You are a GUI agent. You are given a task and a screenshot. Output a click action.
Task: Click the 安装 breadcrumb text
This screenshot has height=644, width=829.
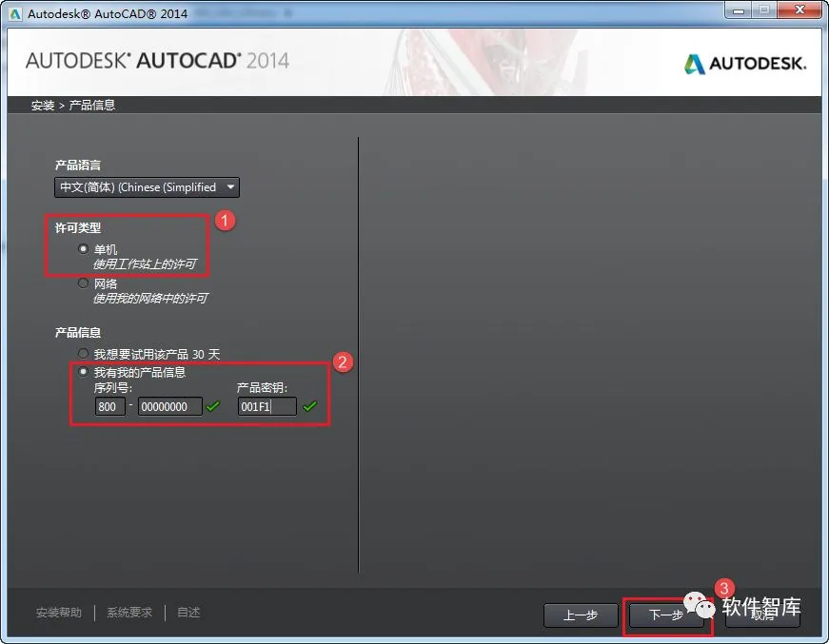click(x=42, y=106)
